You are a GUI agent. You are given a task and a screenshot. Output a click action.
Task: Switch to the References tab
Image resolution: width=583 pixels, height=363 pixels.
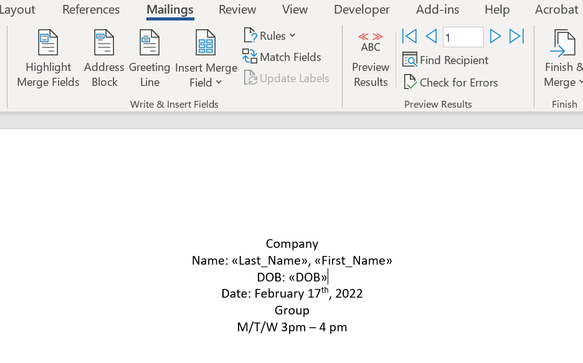pos(91,9)
